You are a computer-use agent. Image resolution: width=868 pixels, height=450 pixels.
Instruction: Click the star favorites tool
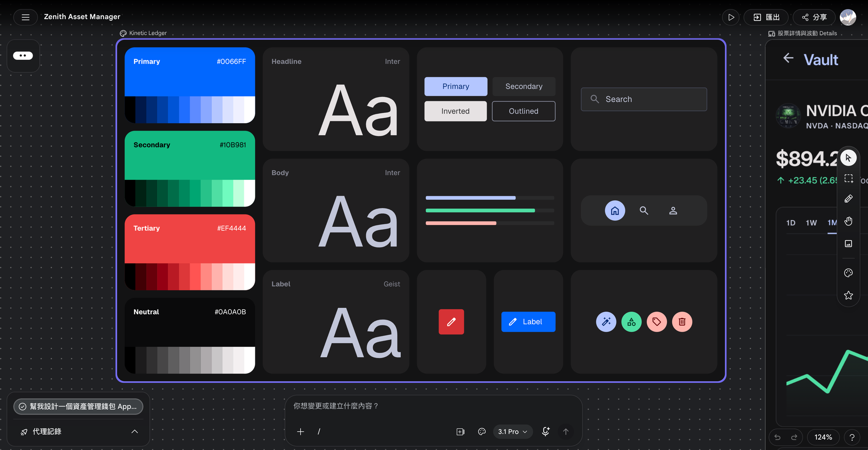(848, 295)
